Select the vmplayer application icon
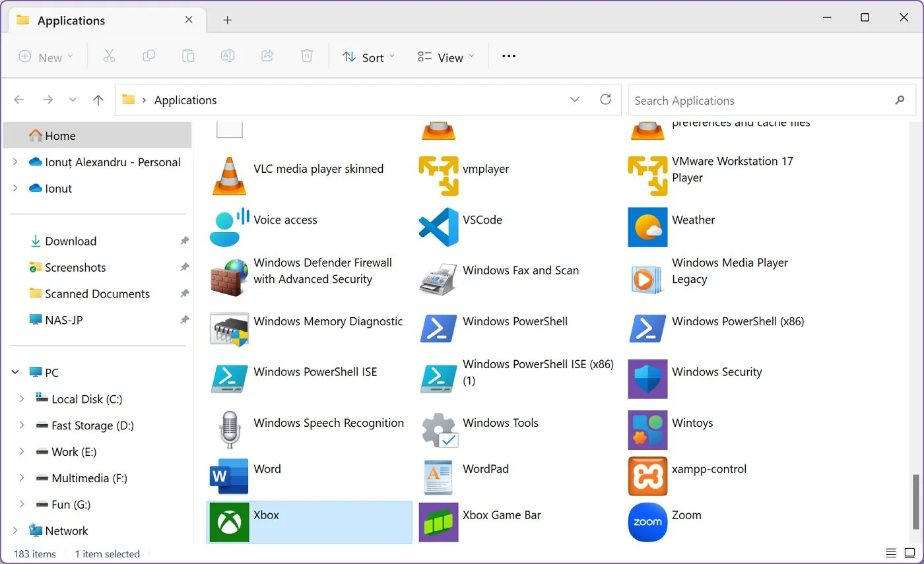924x564 pixels. point(438,176)
